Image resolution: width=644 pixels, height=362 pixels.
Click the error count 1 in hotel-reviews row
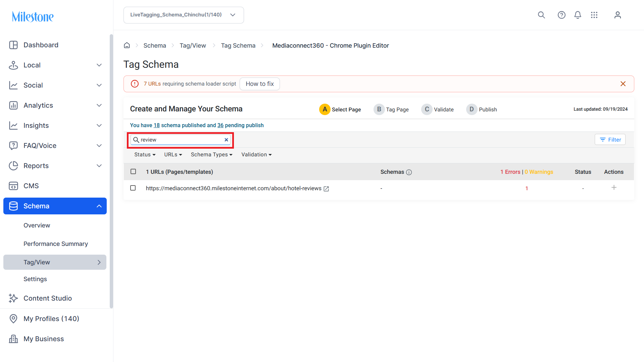[x=527, y=189]
